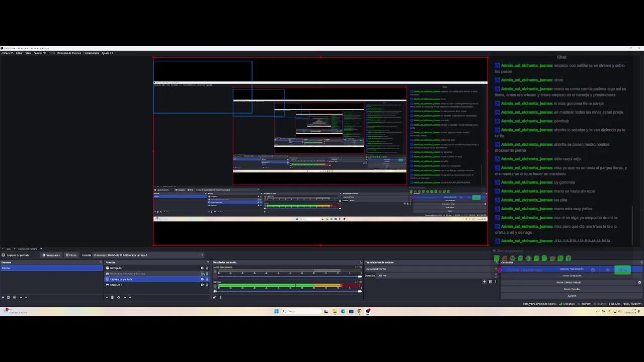The image size is (644, 362).
Task: Open Audio del escritorio options menu
Action: coord(215,270)
